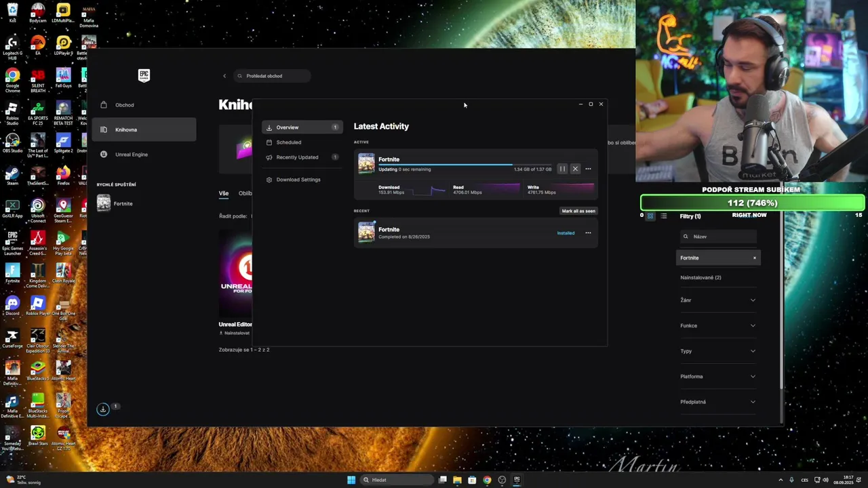Screen dimensions: 868x488
Task: Open Unreal Engine in the sidebar
Action: tap(144, 155)
